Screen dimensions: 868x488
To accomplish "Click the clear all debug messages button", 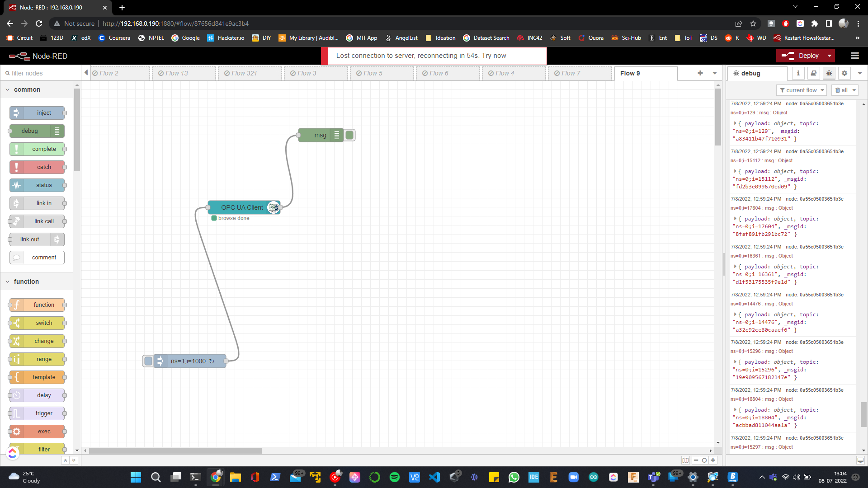I will (842, 90).
